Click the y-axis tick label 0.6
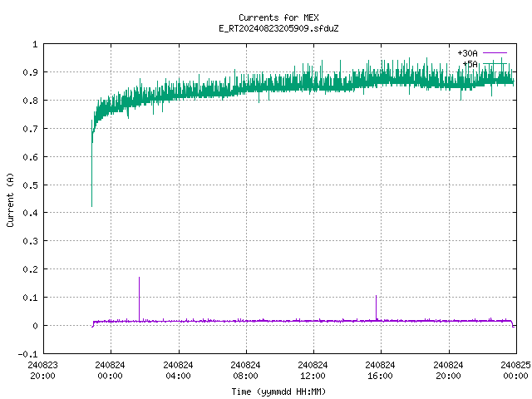This screenshot has width=532, height=399. tap(30, 157)
